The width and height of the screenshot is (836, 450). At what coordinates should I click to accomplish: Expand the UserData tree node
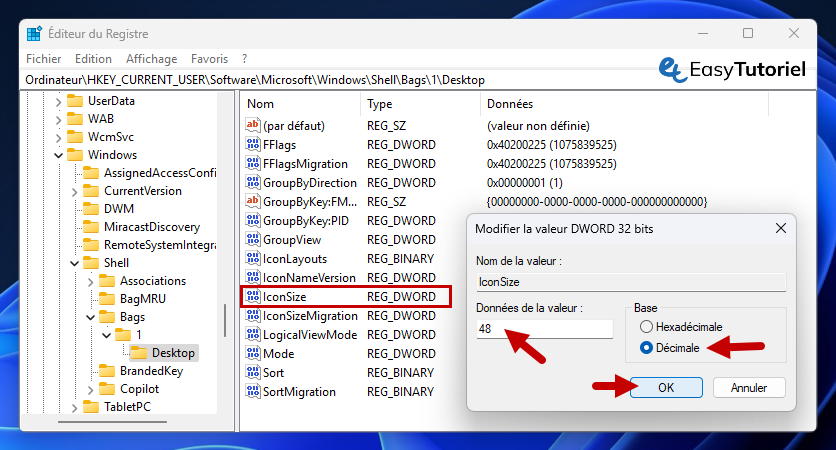(59, 101)
